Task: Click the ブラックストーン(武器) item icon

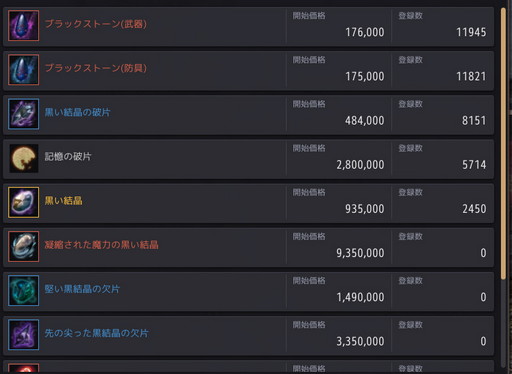Action: [23, 26]
